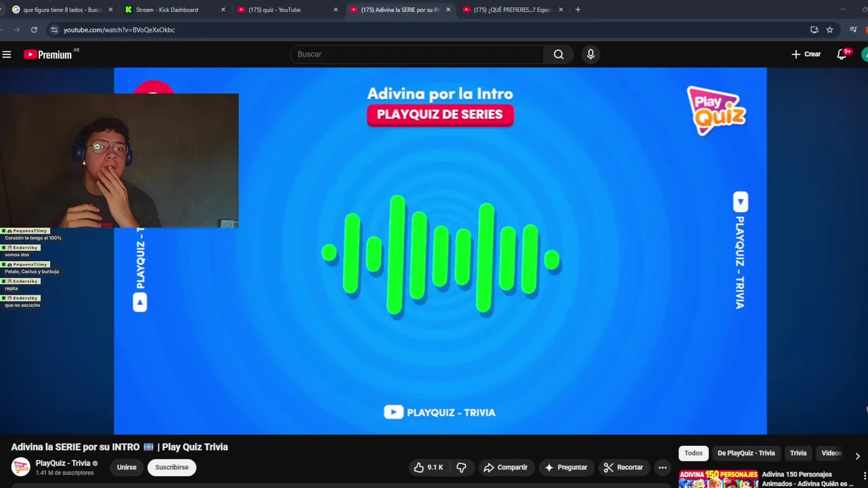The image size is (868, 488).
Task: Advance the chips with right arrow
Action: 857,456
